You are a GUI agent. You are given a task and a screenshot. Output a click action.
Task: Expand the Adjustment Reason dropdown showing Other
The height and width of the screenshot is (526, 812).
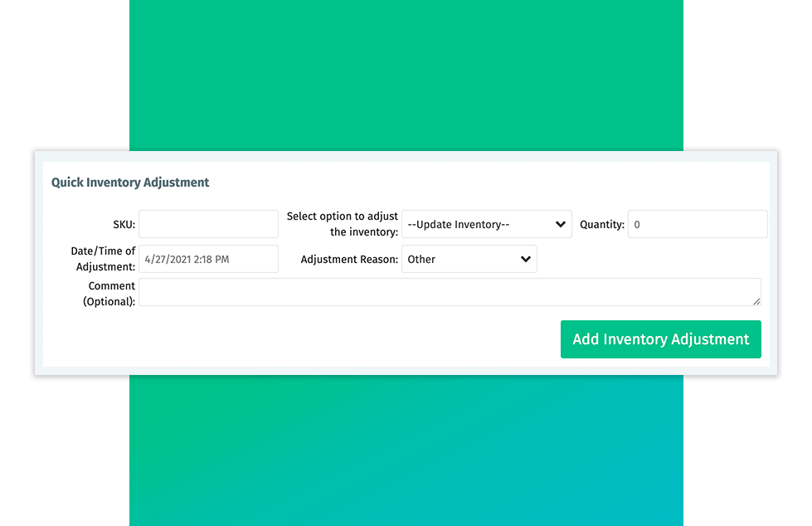[x=469, y=259]
